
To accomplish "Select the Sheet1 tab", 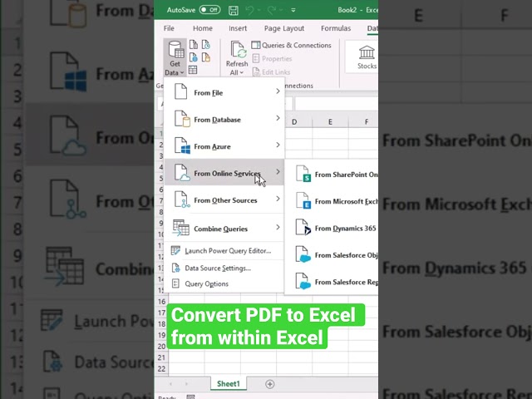I will coord(228,384).
